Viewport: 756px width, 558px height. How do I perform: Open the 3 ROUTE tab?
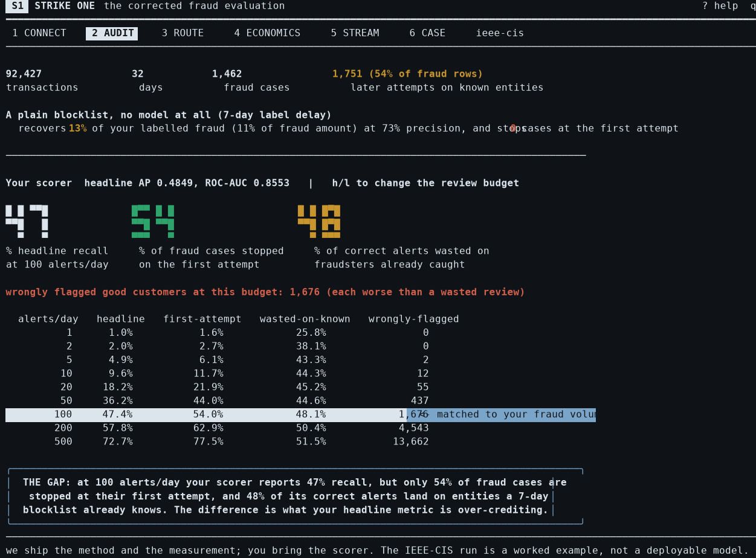click(183, 33)
